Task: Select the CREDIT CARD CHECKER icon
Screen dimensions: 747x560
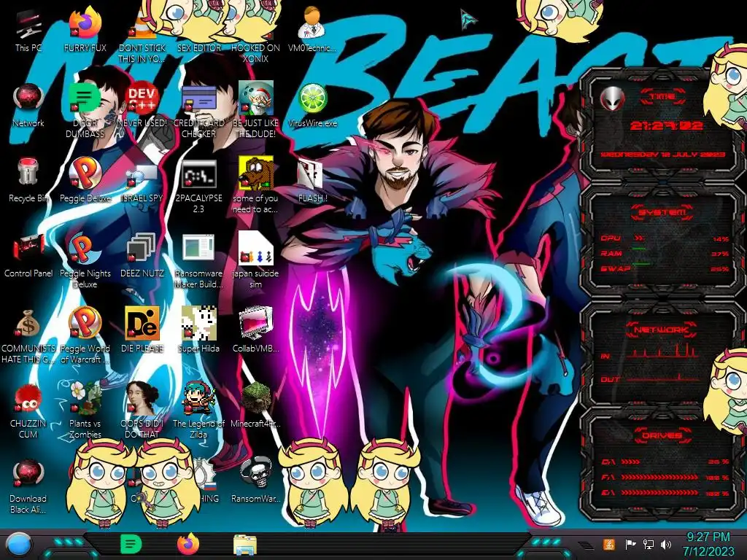Action: (x=198, y=111)
